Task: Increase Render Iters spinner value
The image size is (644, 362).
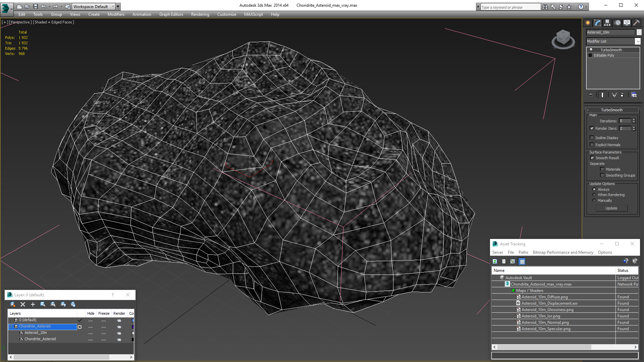Action: tap(634, 127)
